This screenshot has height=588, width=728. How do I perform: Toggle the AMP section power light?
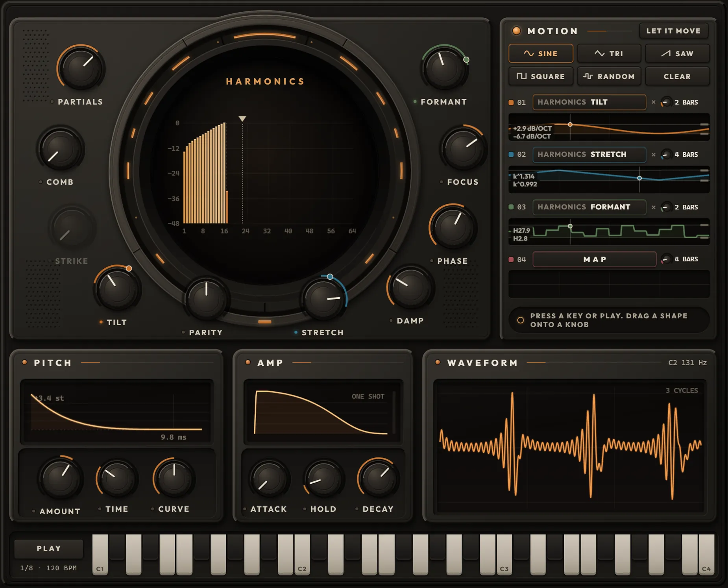pyautogui.click(x=248, y=362)
